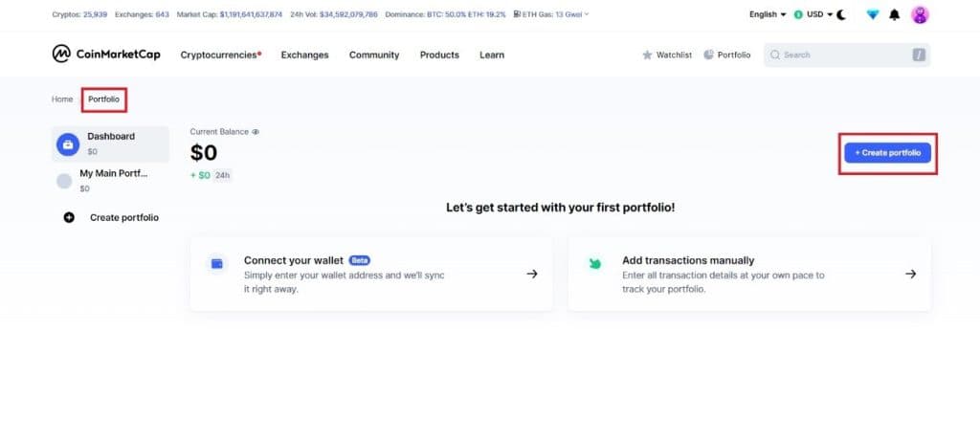The width and height of the screenshot is (980, 441).
Task: Click the arrow on Connect your wallet card
Action: (532, 274)
